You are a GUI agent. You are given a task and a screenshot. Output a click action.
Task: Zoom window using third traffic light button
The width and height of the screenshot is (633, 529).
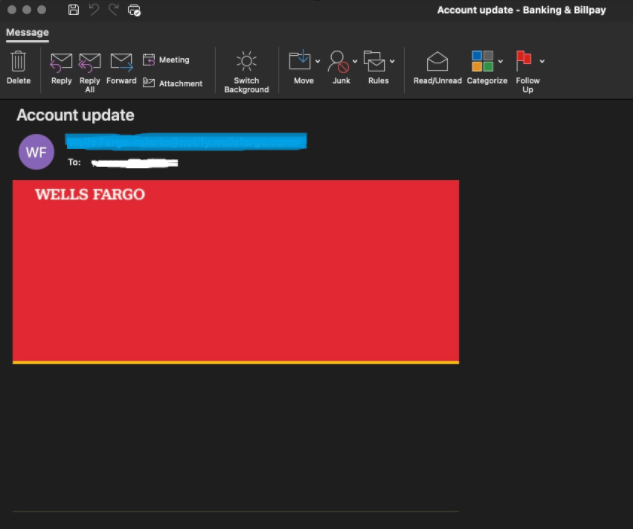tap(42, 10)
